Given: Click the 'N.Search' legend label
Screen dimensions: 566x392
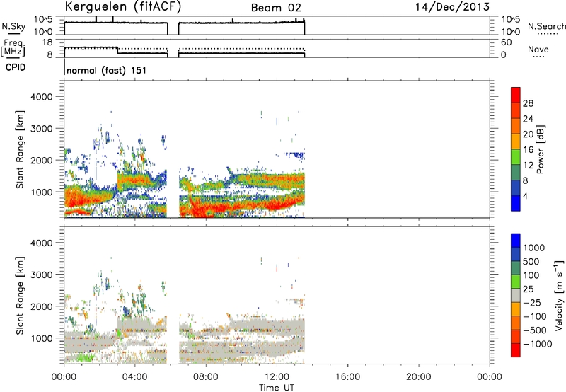Looking at the screenshot, I should (546, 26).
